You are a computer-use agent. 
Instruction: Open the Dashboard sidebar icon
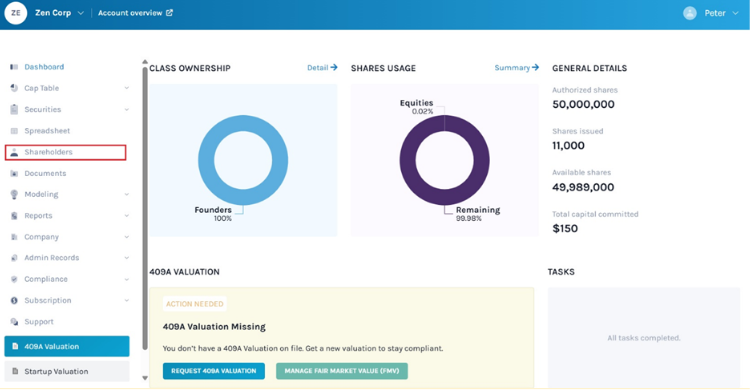click(x=14, y=67)
